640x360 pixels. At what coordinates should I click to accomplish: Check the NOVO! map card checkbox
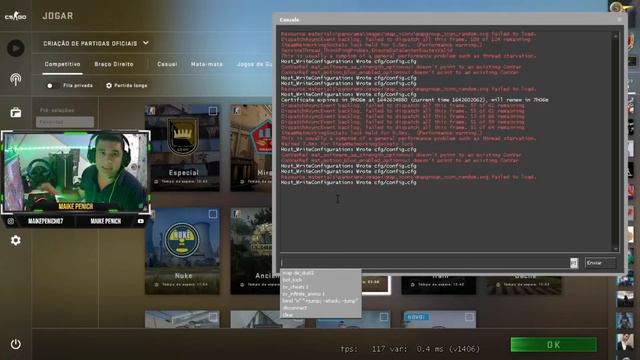click(469, 317)
